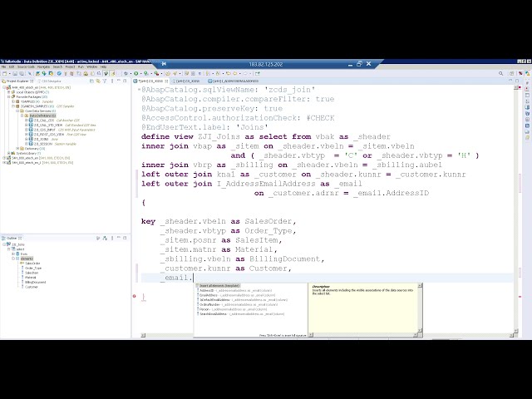Image resolution: width=532 pixels, height=399 pixels.
Task: Click the Save toolbar icon
Action: coord(15,74)
